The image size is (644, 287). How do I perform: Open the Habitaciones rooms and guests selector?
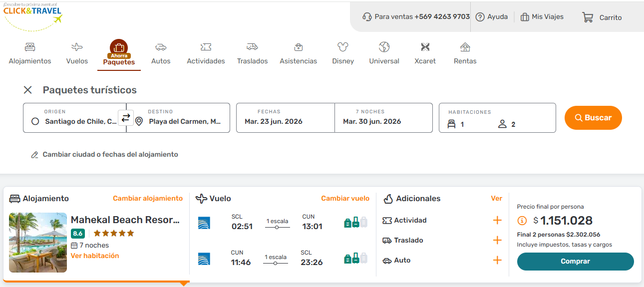point(497,118)
